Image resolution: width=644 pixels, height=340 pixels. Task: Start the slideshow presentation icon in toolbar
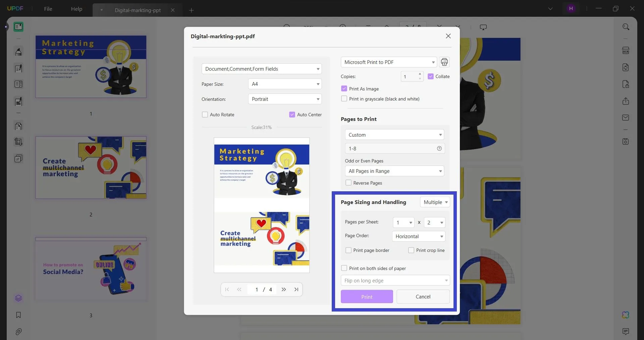coord(483,27)
